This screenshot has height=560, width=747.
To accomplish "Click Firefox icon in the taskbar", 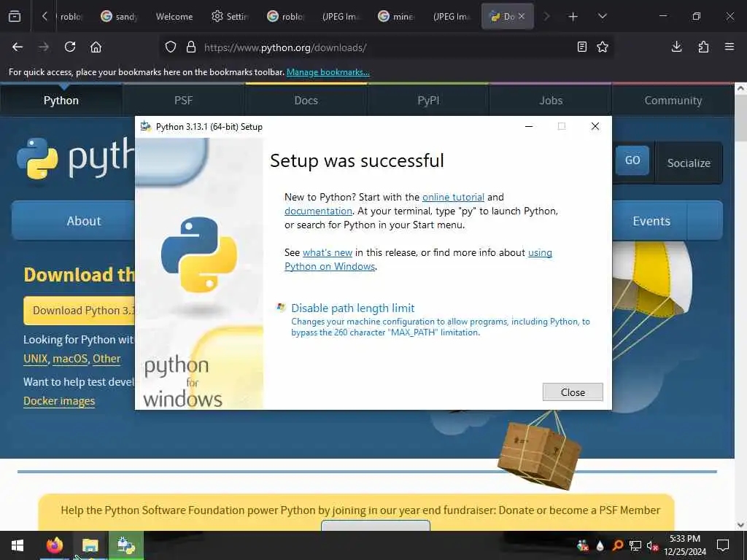I will (x=54, y=545).
